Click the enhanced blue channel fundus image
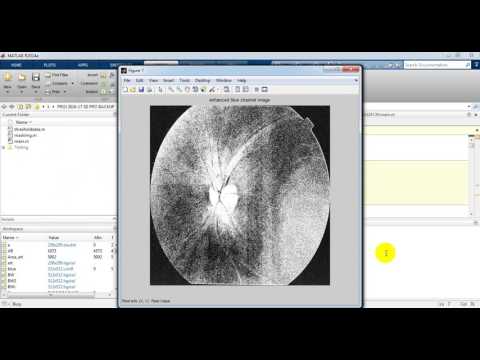The image size is (480, 360). point(240,195)
